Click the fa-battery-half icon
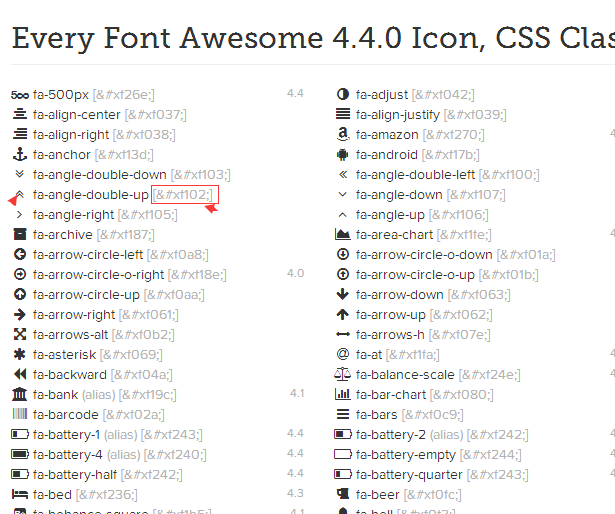The height and width of the screenshot is (514, 615). pyautogui.click(x=20, y=474)
